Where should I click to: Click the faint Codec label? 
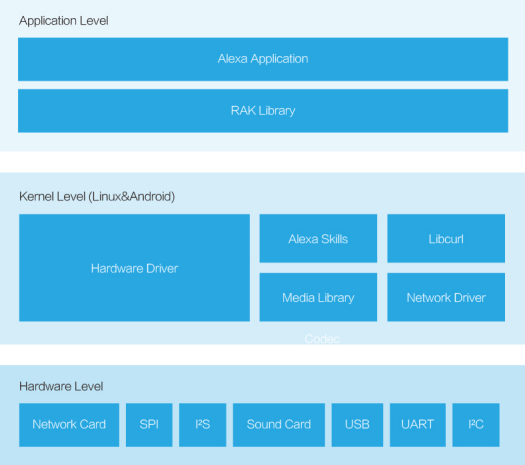pyautogui.click(x=322, y=339)
